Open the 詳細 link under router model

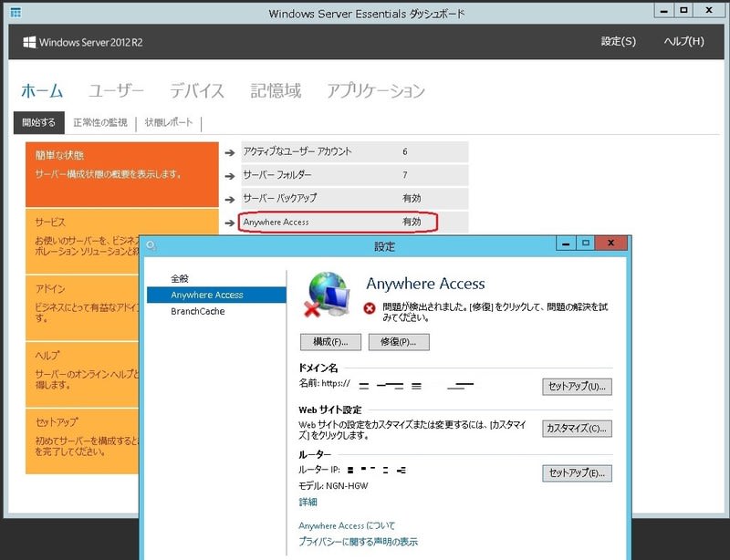pos(308,502)
